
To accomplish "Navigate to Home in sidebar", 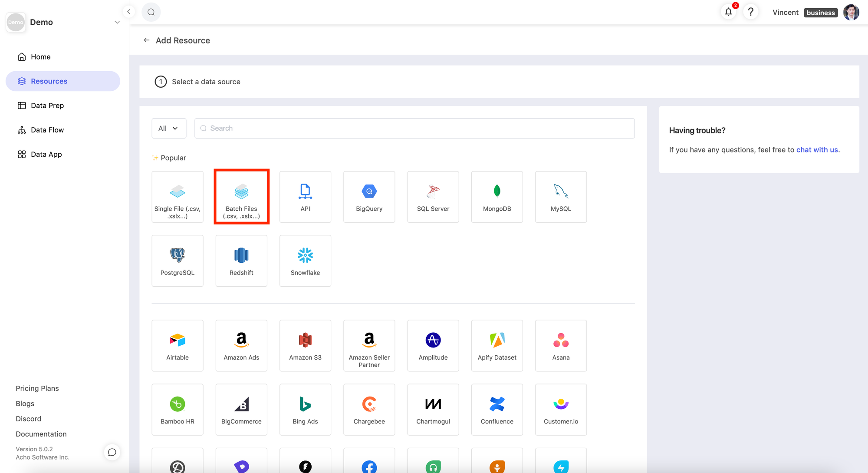I will 40,57.
